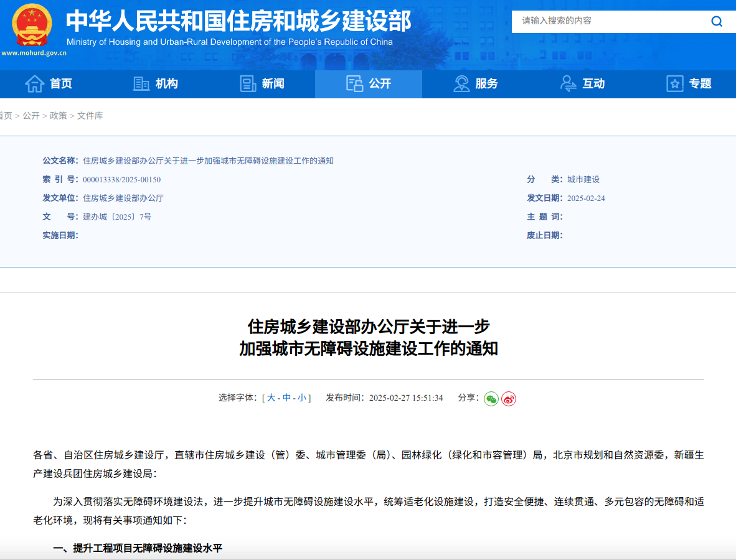Click the www.mohurd.gov.cn site address
The width and height of the screenshot is (736, 560).
pyautogui.click(x=34, y=53)
